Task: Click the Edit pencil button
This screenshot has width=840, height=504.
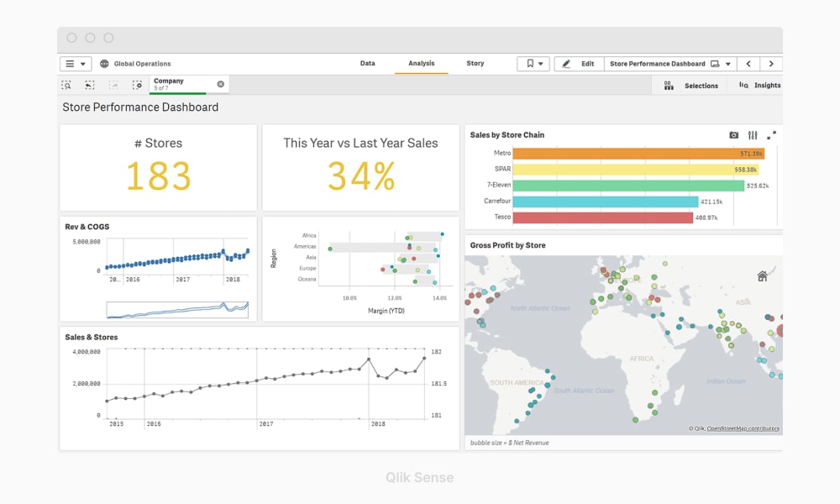Action: tap(579, 64)
